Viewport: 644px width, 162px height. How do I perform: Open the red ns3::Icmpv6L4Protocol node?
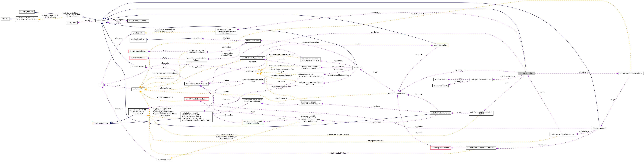point(440,148)
